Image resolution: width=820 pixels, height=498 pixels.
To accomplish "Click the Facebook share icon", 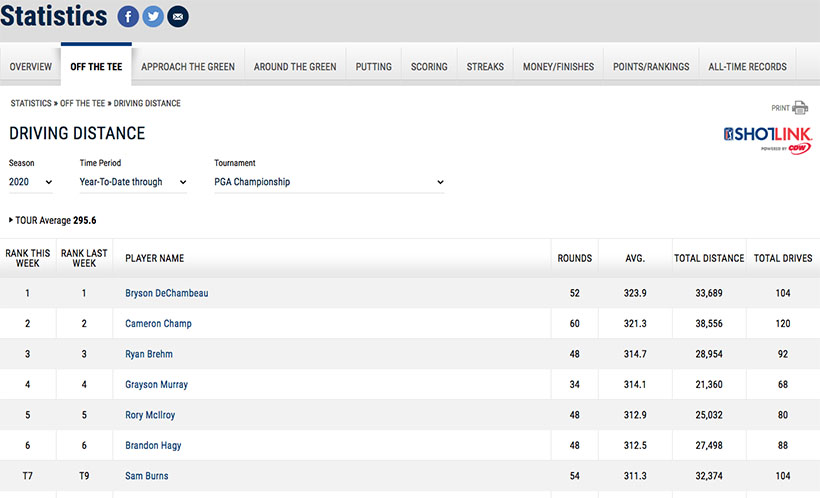I will [128, 17].
